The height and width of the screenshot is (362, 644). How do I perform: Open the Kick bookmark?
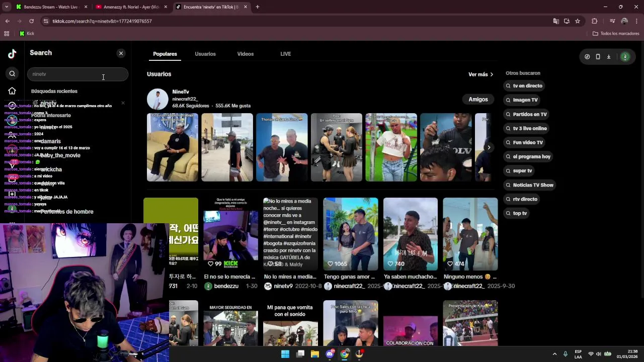point(27,34)
